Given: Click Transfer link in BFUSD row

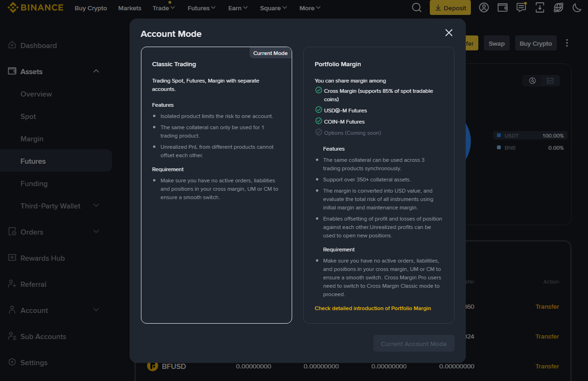Looking at the screenshot, I should (x=547, y=366).
